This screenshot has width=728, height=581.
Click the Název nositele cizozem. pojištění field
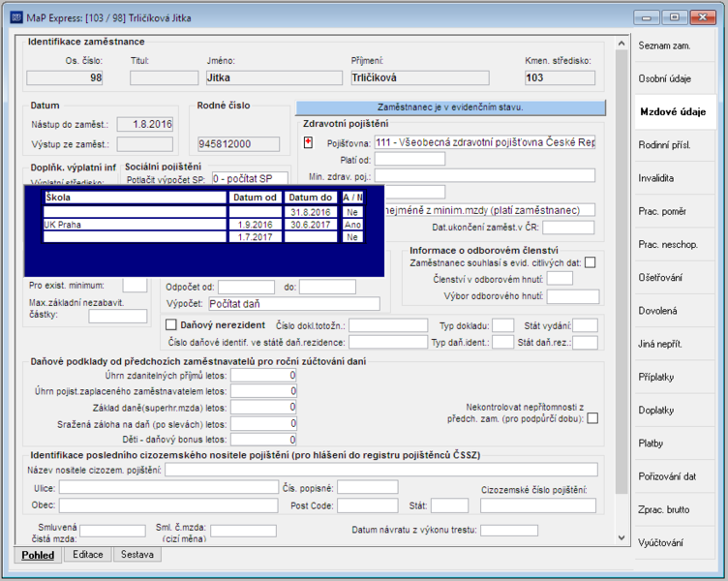coord(381,470)
